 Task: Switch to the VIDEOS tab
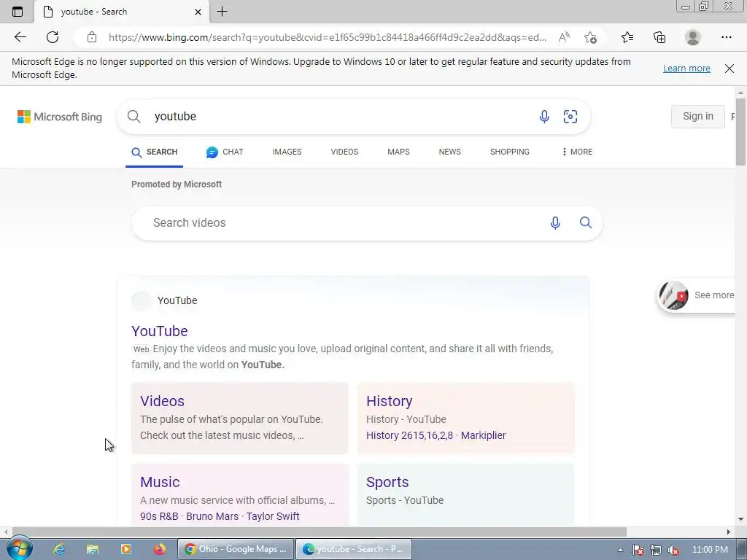pyautogui.click(x=344, y=152)
